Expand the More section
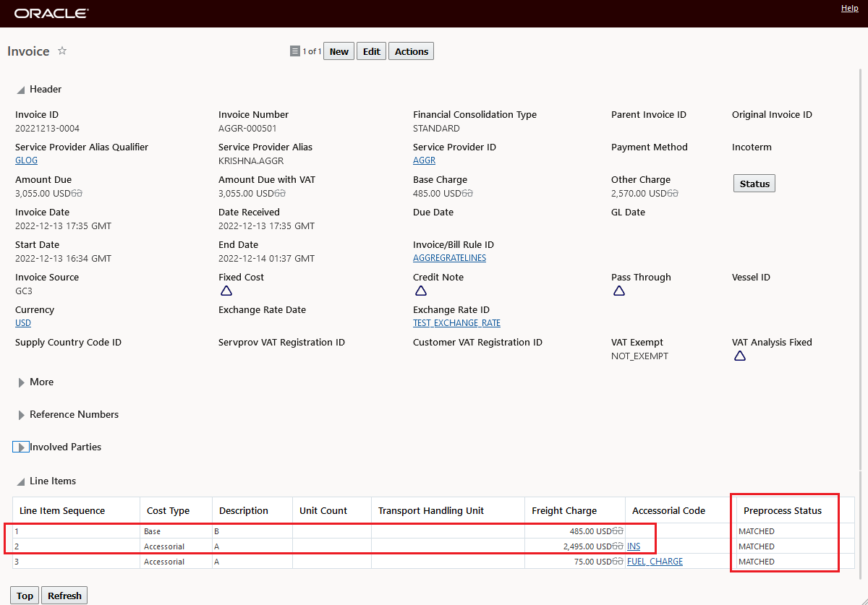This screenshot has height=605, width=868. coord(22,382)
